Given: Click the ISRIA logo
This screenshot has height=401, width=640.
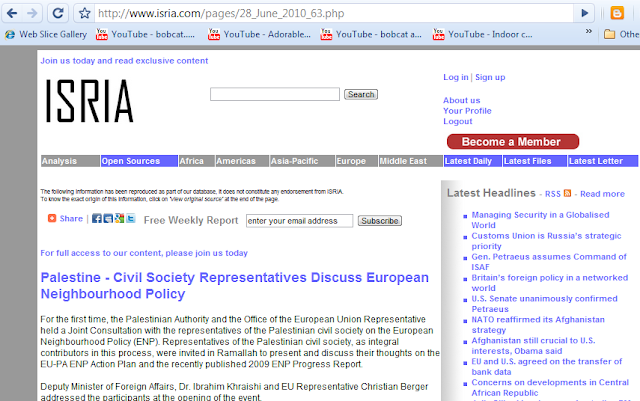Looking at the screenshot, I should (x=89, y=101).
